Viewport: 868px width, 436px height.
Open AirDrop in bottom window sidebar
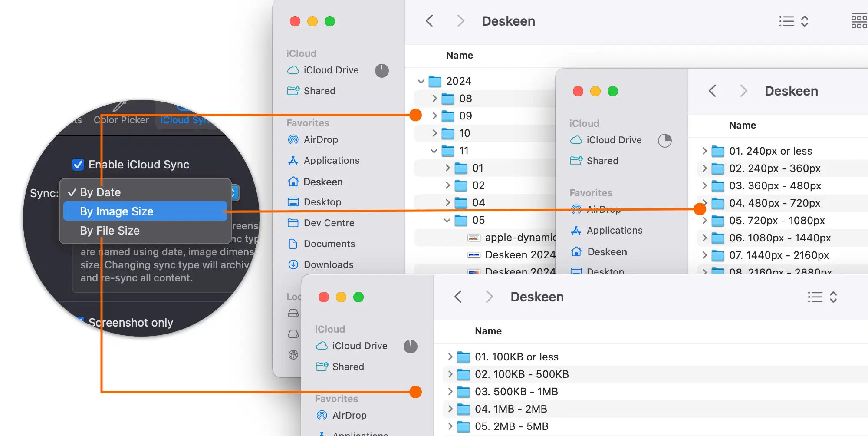pos(341,415)
